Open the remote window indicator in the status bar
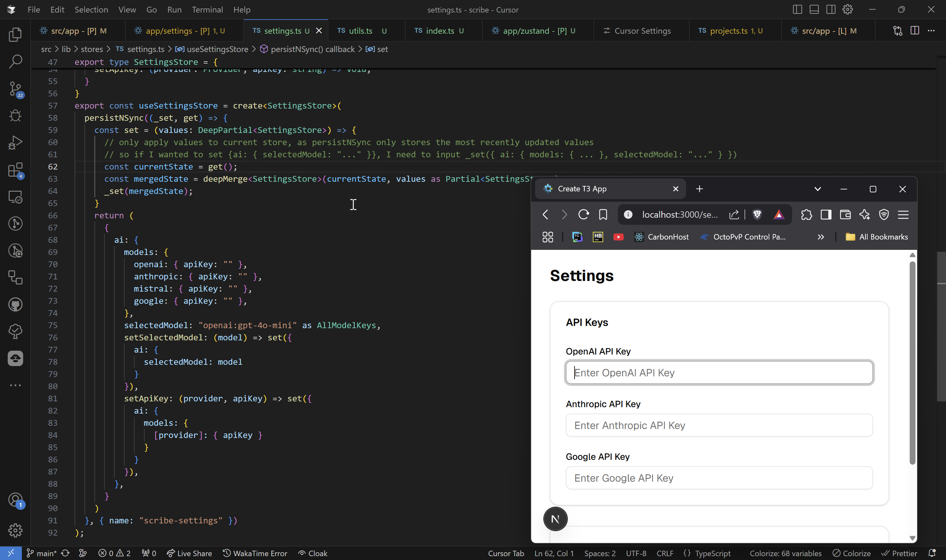The height and width of the screenshot is (560, 946). 11,553
